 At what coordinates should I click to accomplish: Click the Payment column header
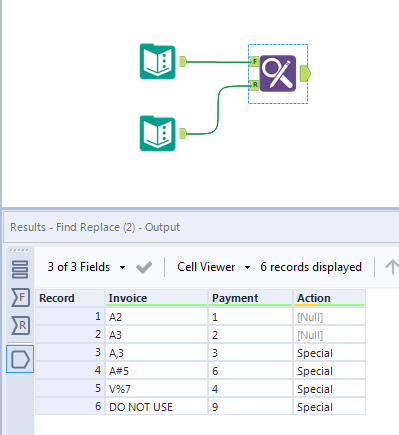coord(250,298)
